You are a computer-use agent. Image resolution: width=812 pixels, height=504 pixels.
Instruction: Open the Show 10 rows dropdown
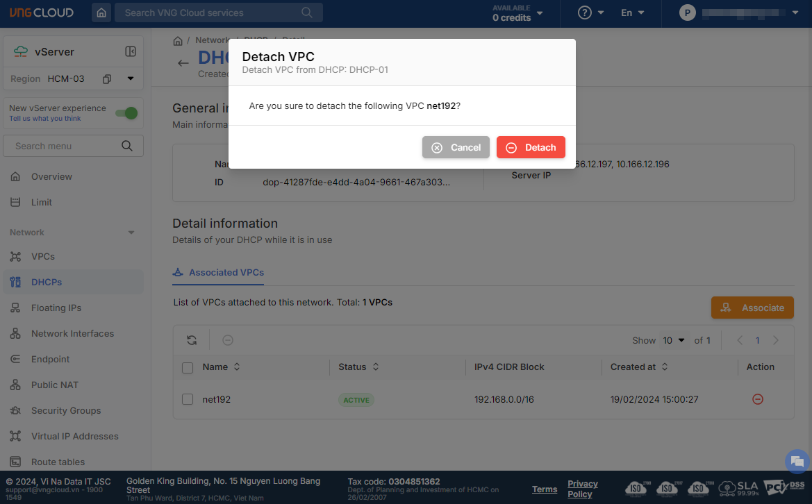[672, 340]
